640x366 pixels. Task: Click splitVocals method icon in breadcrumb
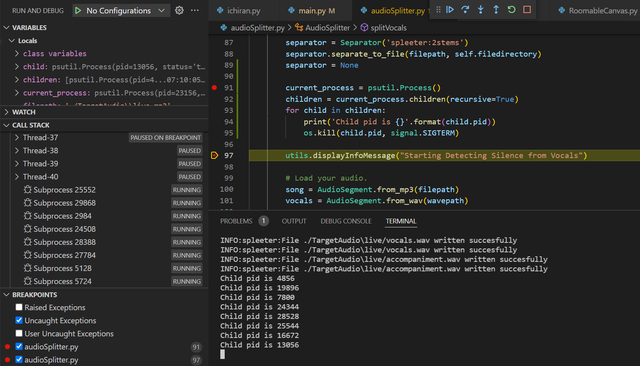click(x=364, y=28)
